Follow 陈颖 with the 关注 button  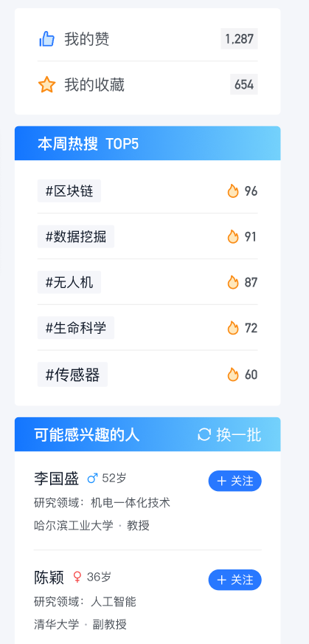[x=235, y=580]
